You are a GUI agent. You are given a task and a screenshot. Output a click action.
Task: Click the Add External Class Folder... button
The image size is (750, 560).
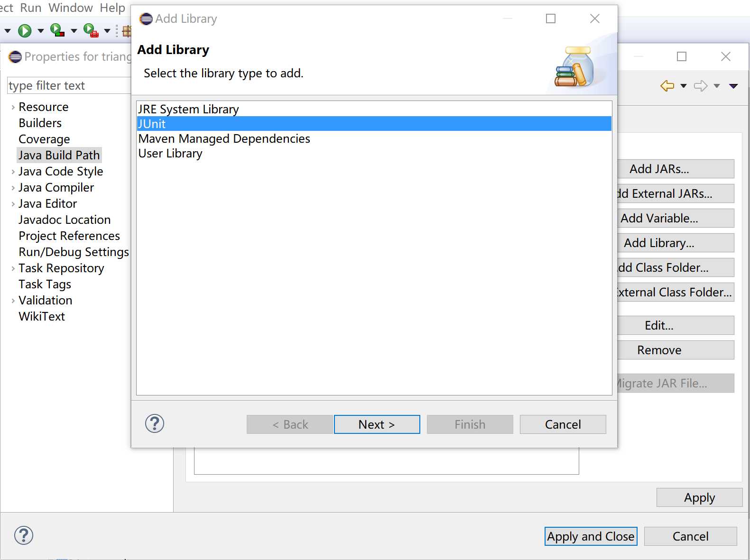(x=676, y=292)
